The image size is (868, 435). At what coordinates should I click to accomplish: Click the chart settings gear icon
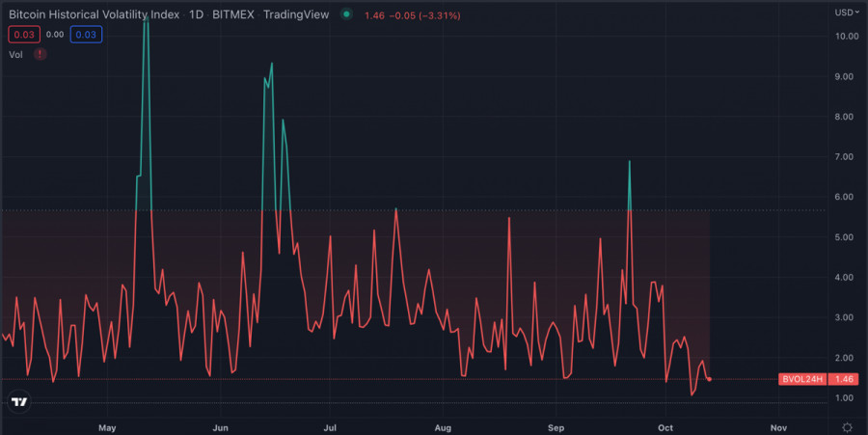click(x=847, y=426)
